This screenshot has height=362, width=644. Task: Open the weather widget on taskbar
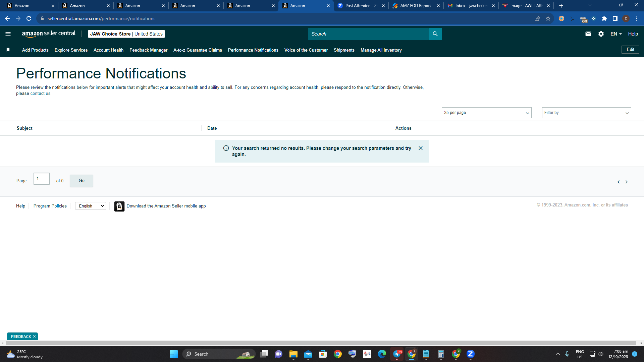(x=25, y=354)
